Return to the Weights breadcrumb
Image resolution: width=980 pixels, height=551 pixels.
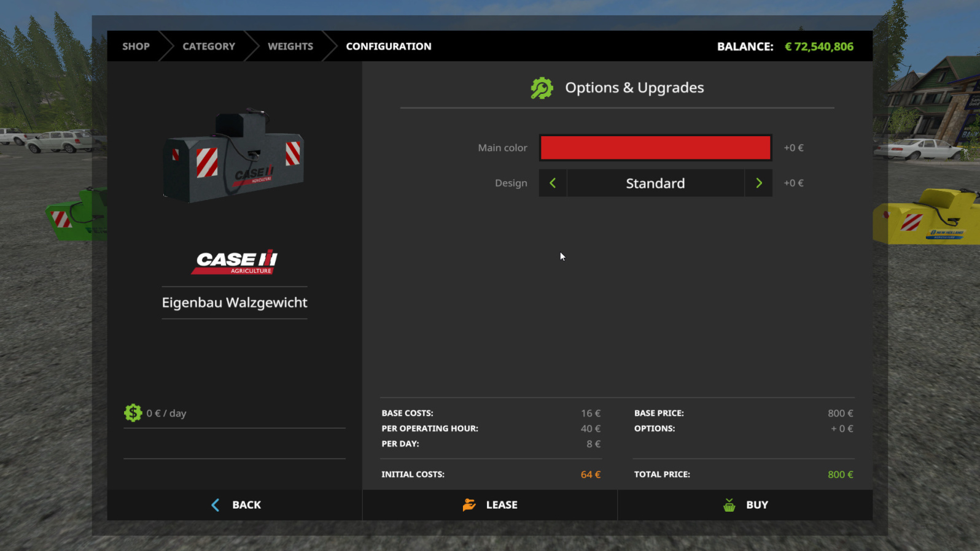[x=290, y=47]
